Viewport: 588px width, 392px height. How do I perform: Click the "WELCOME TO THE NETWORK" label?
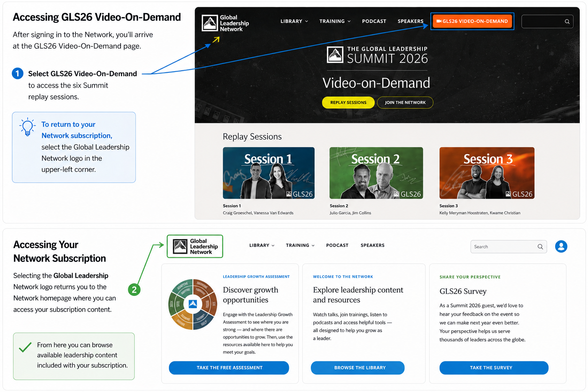[343, 277]
